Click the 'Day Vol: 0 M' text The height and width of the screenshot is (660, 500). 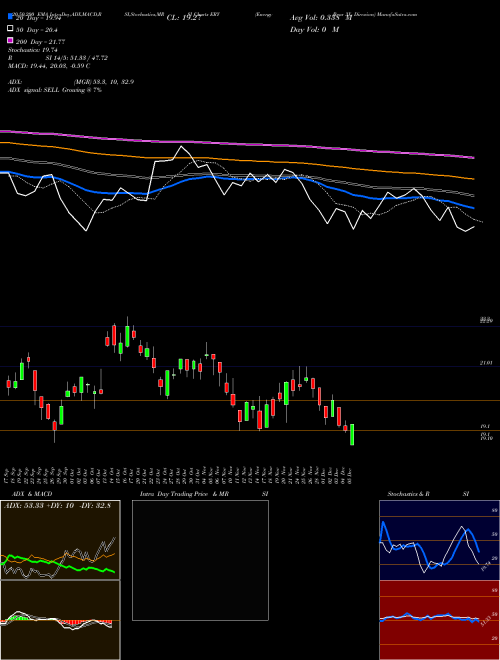pyautogui.click(x=314, y=29)
